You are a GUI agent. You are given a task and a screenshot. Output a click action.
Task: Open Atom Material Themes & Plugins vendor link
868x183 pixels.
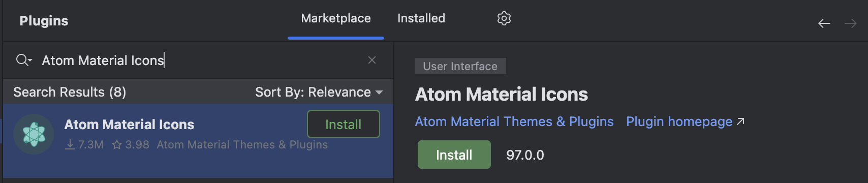(x=514, y=121)
